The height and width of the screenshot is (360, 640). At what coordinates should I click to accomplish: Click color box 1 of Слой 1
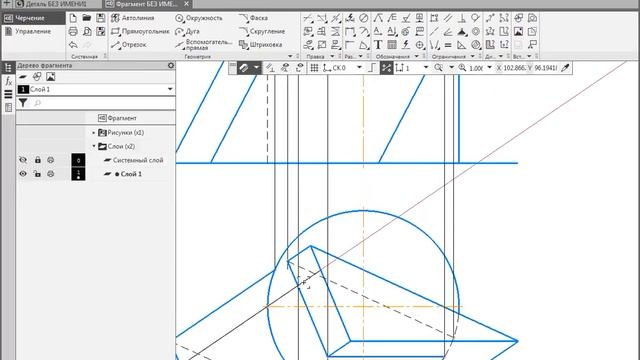tap(78, 174)
